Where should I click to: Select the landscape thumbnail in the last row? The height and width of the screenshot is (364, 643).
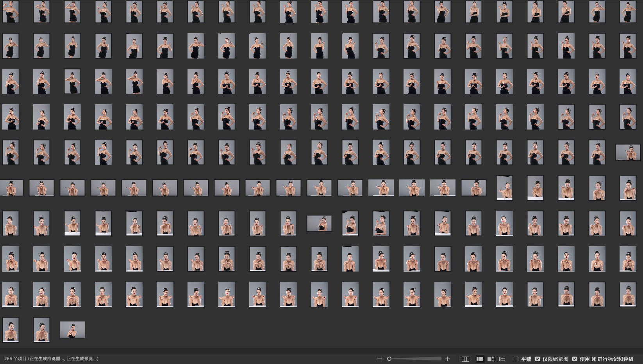click(x=72, y=330)
